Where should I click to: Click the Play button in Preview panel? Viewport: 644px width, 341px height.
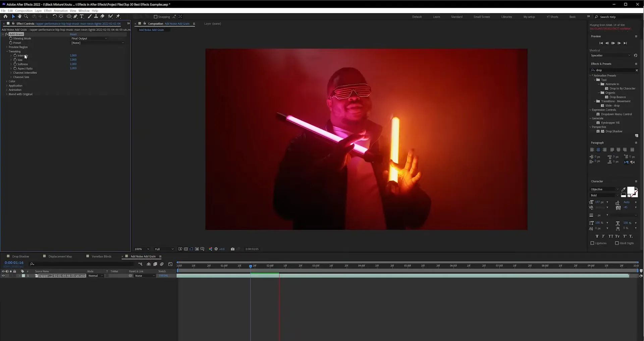tap(613, 43)
